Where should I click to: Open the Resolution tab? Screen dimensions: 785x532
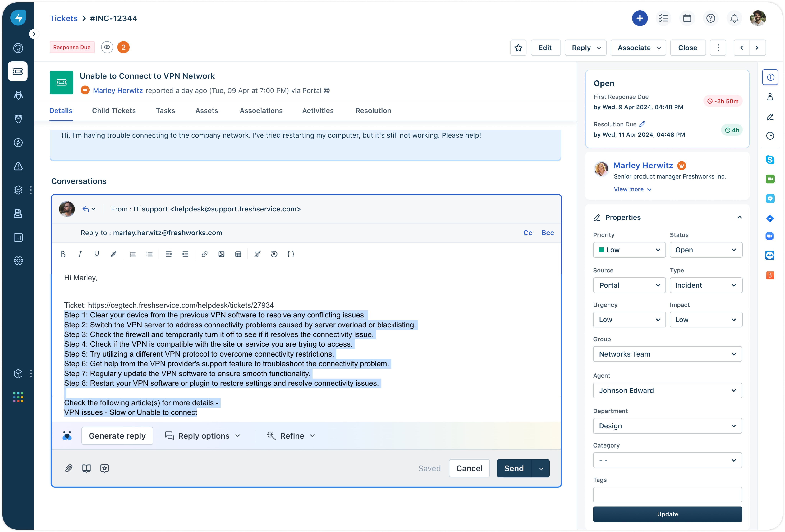pos(373,111)
